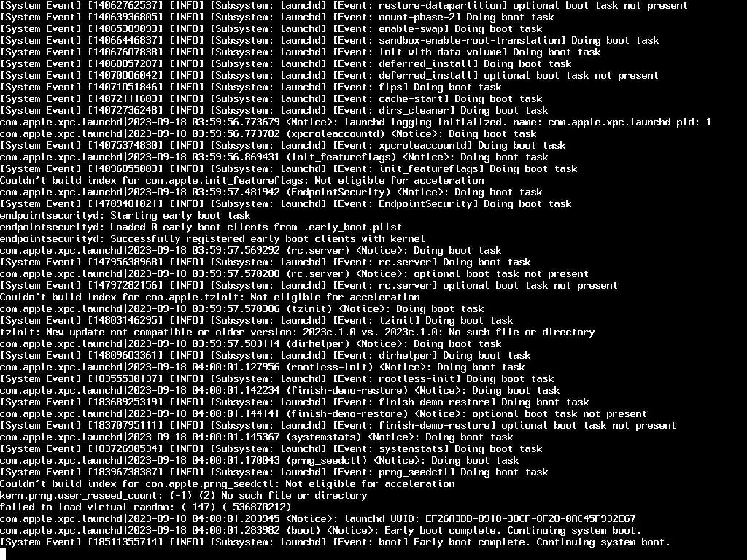747x560 pixels.
Task: Click 'Successfully registered early boot clients with kernel' line
Action: tap(212, 238)
